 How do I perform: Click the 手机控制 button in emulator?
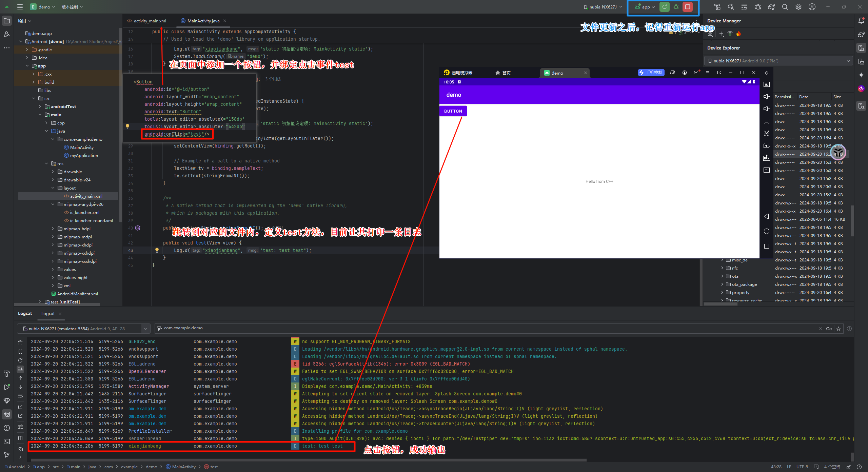point(651,73)
